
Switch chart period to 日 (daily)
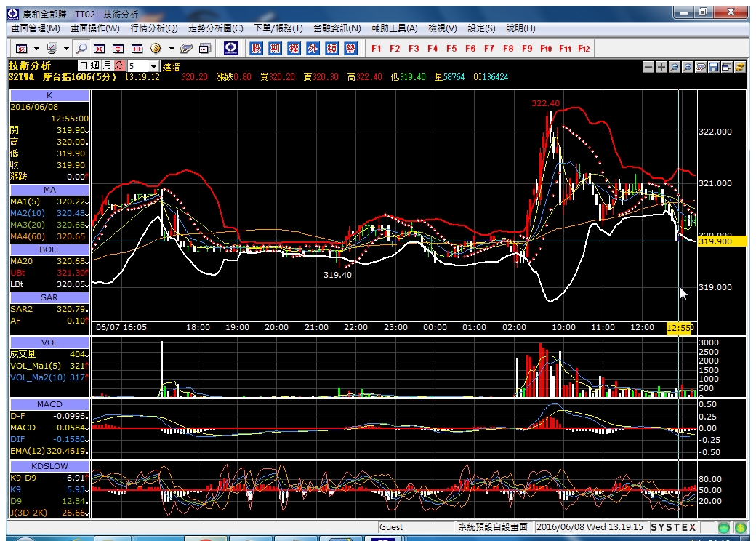coord(84,65)
